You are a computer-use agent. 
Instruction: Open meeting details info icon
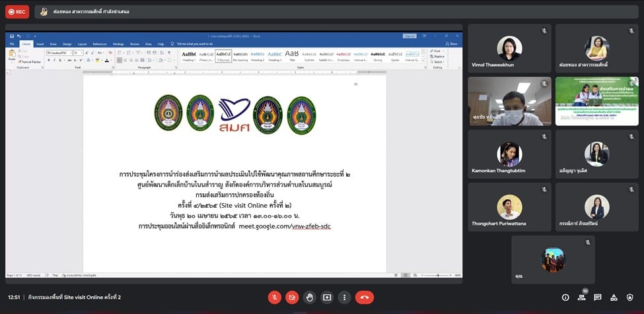pos(565,298)
